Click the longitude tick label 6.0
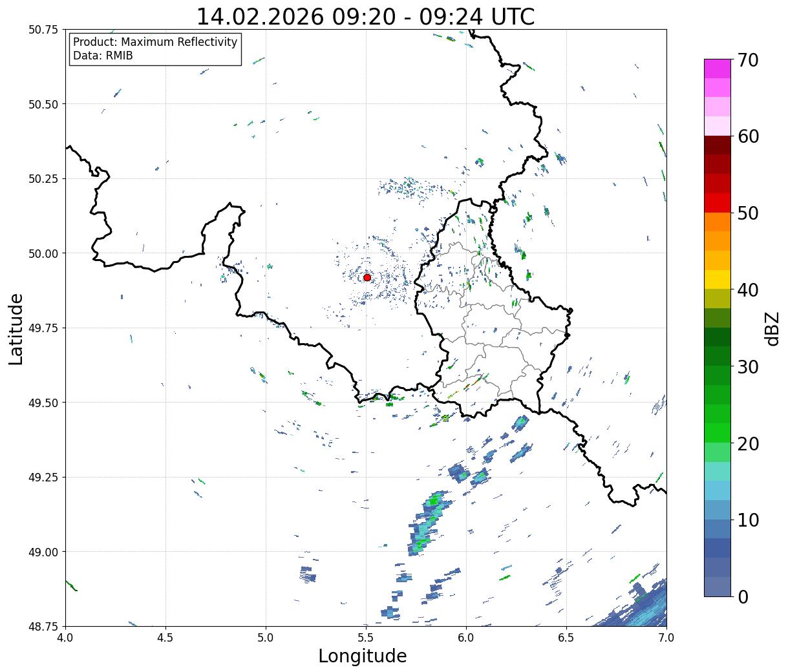Viewport: 788px width, 672px height. (466, 638)
